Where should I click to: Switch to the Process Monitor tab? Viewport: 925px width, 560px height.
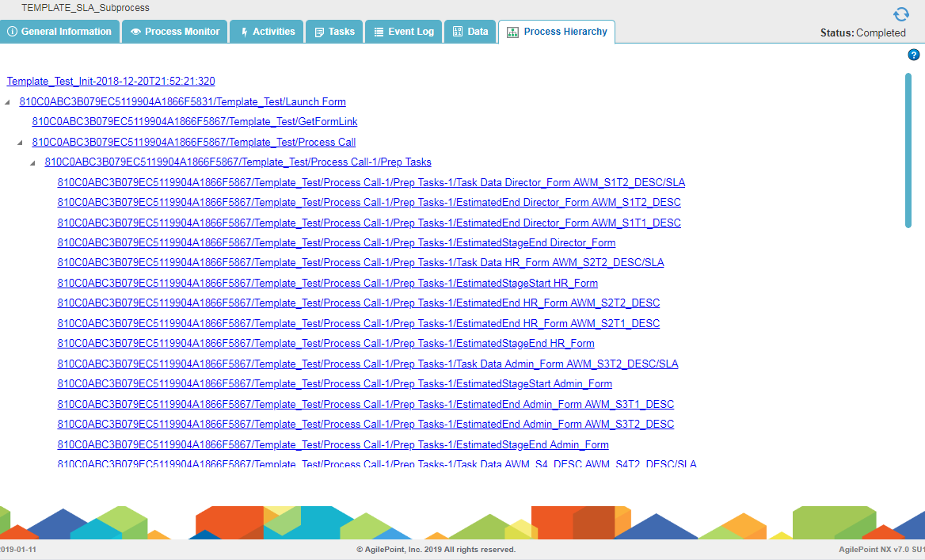click(x=175, y=32)
